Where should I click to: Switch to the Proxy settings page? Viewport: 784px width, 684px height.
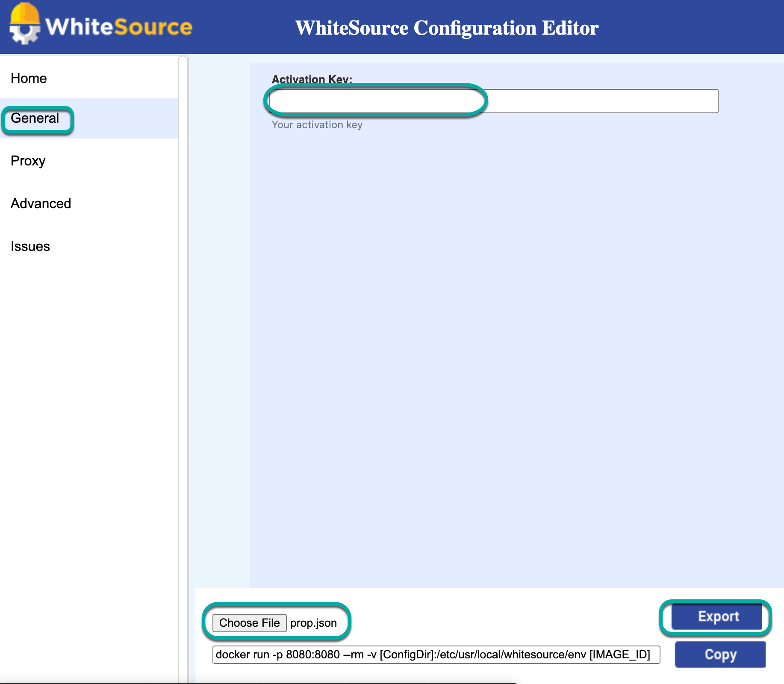coord(28,161)
